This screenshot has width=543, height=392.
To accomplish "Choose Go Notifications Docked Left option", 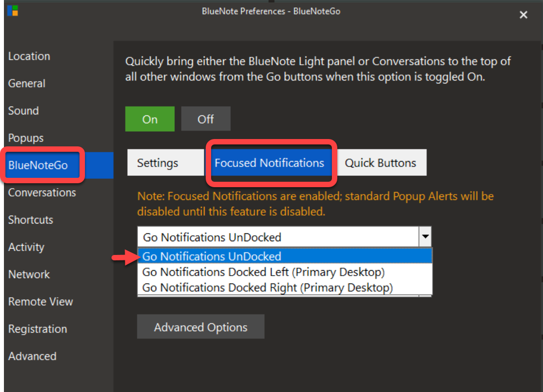I will click(x=285, y=272).
